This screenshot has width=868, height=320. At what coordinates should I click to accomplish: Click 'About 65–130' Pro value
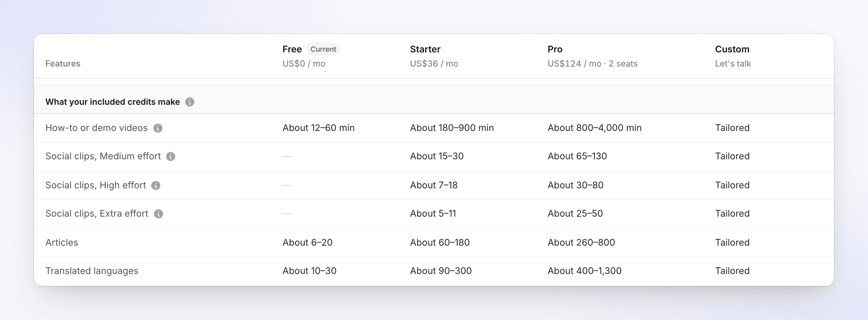click(577, 156)
